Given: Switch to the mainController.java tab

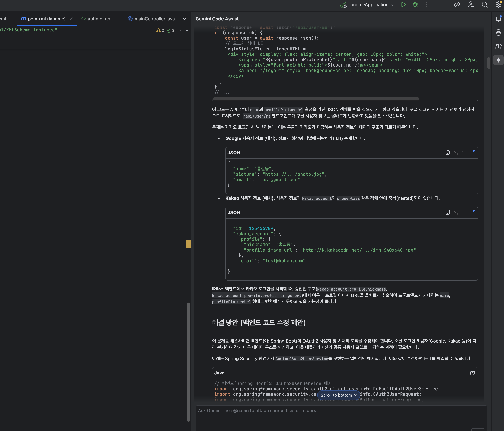Looking at the screenshot, I should click(x=154, y=19).
